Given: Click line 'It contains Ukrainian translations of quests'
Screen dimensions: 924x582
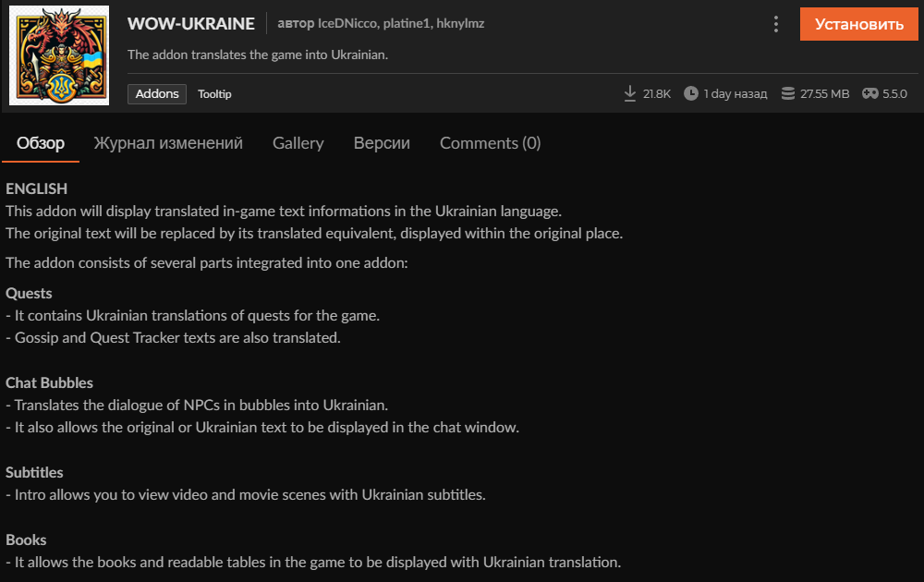Looking at the screenshot, I should click(193, 316).
